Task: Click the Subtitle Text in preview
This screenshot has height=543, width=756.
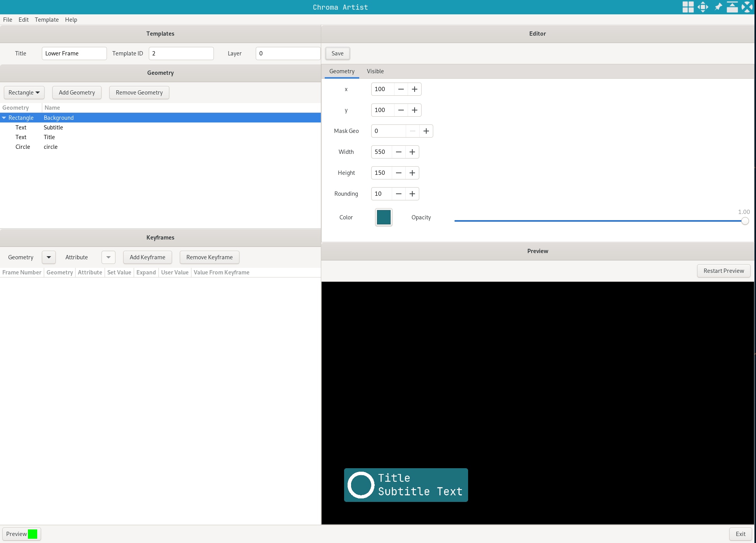Action: (420, 491)
